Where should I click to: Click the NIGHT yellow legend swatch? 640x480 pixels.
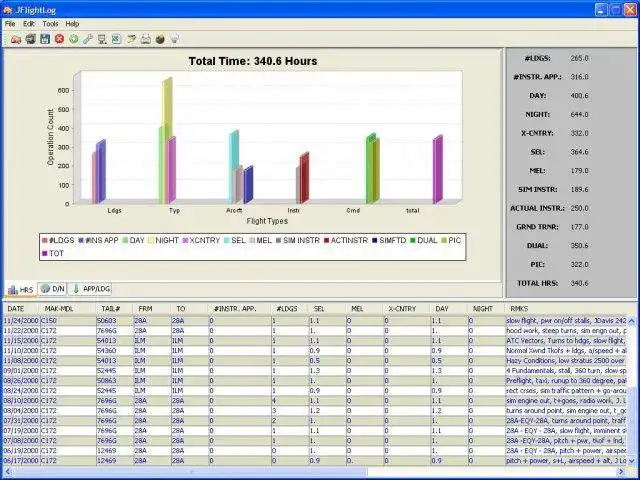pos(151,240)
